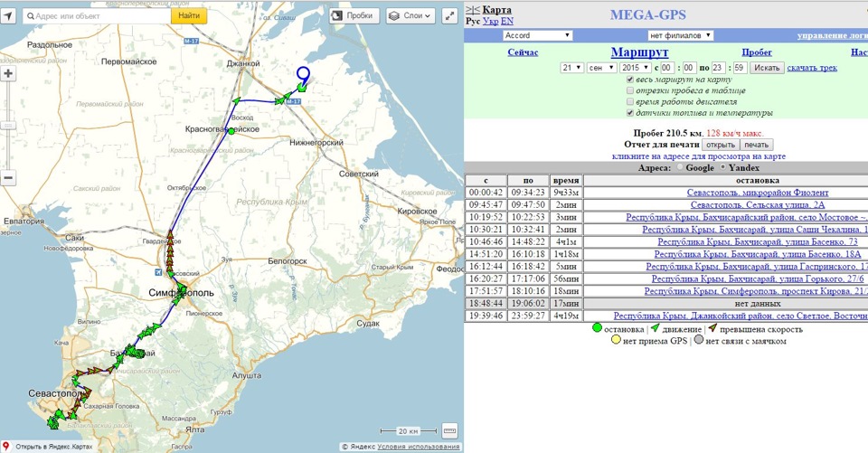Click the управление логином link
868x453 pixels.
pos(833,35)
